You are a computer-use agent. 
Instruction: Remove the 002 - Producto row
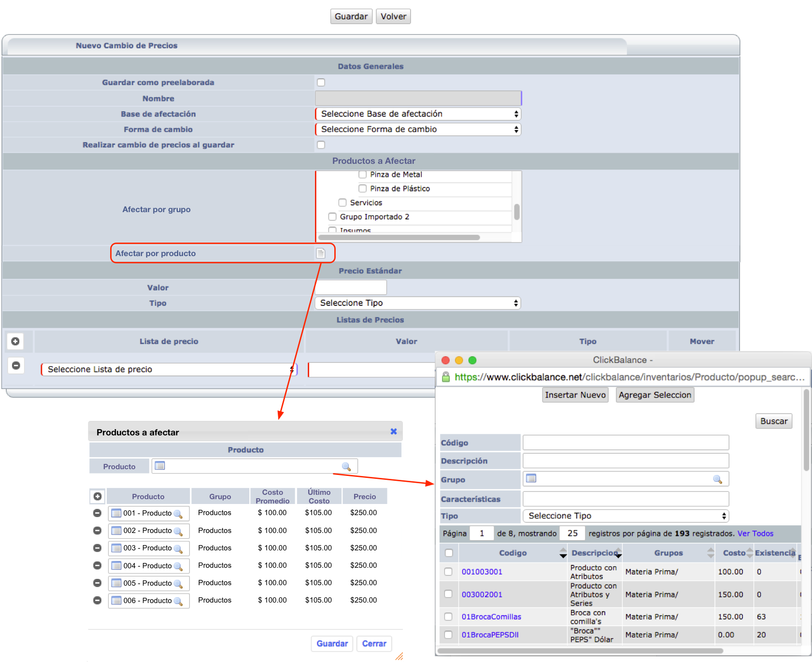97,531
